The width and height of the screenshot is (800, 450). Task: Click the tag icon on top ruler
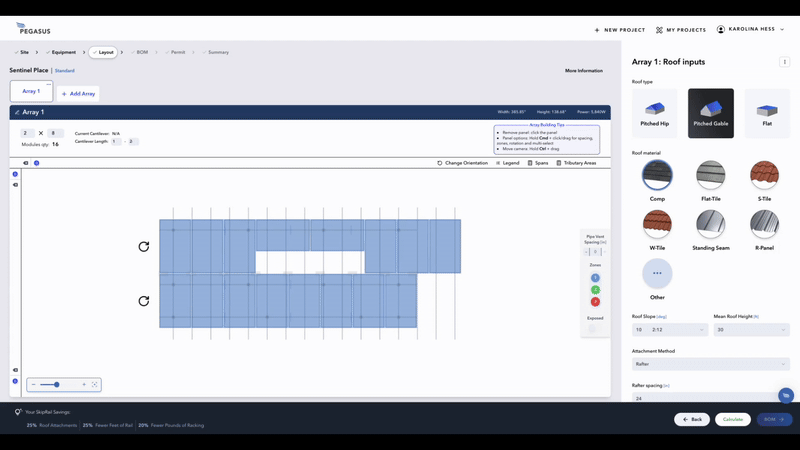(x=26, y=163)
